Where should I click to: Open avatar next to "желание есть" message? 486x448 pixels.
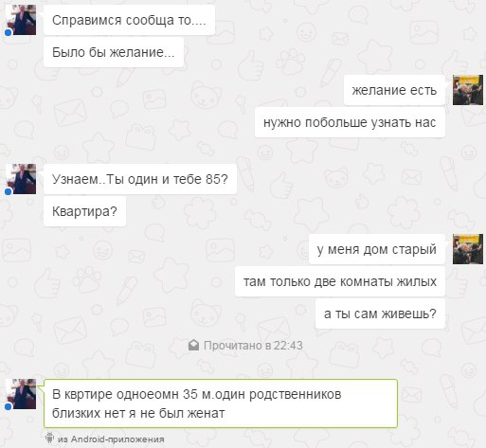pos(468,90)
